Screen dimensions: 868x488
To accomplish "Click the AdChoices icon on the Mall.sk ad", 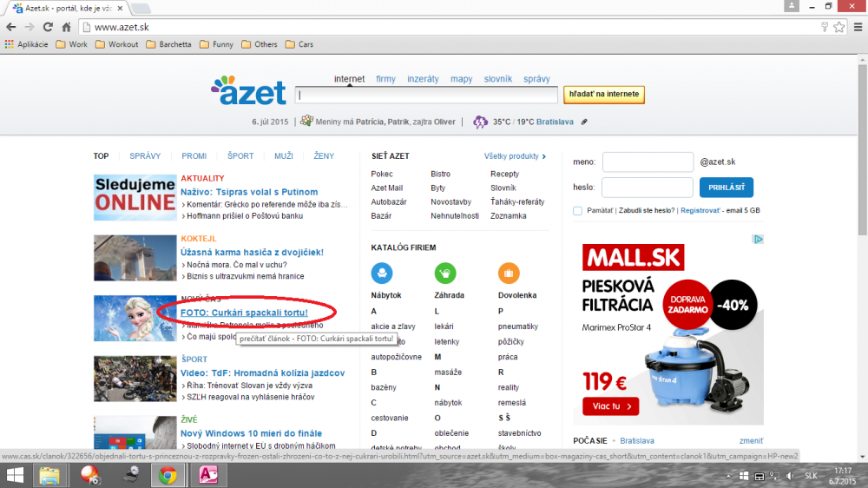I will click(x=759, y=240).
